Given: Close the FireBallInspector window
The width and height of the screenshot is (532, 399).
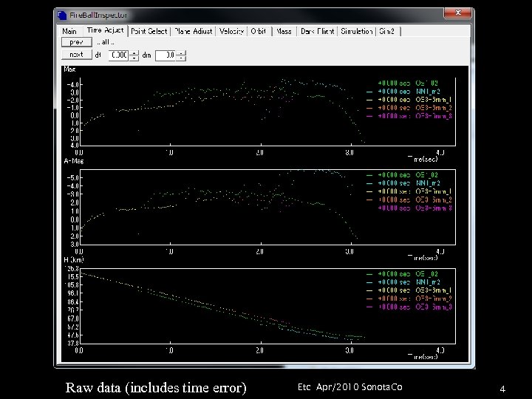Looking at the screenshot, I should pyautogui.click(x=457, y=13).
